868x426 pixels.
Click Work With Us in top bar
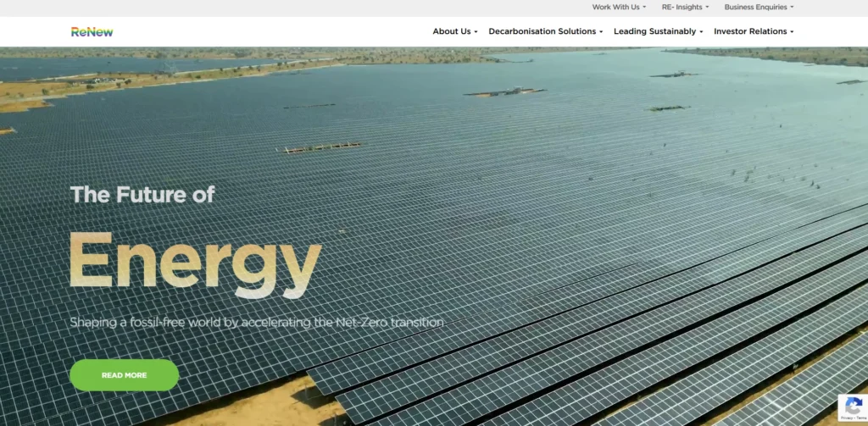tap(615, 7)
